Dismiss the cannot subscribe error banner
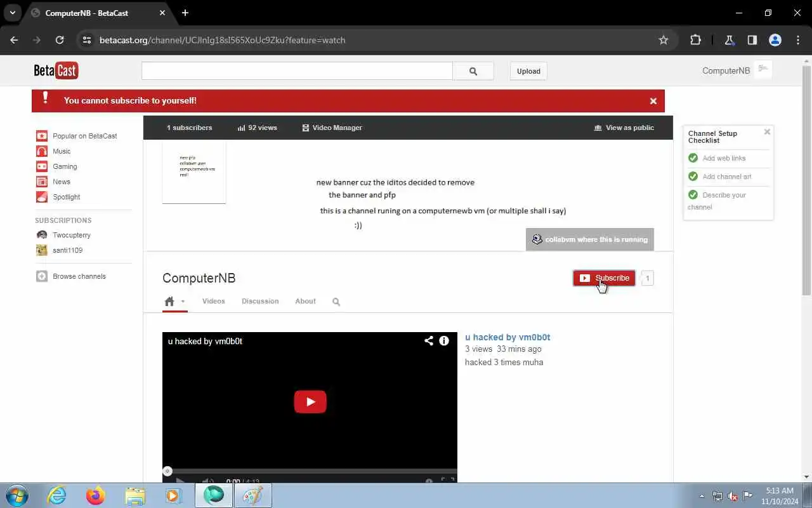This screenshot has height=508, width=812. (x=653, y=101)
